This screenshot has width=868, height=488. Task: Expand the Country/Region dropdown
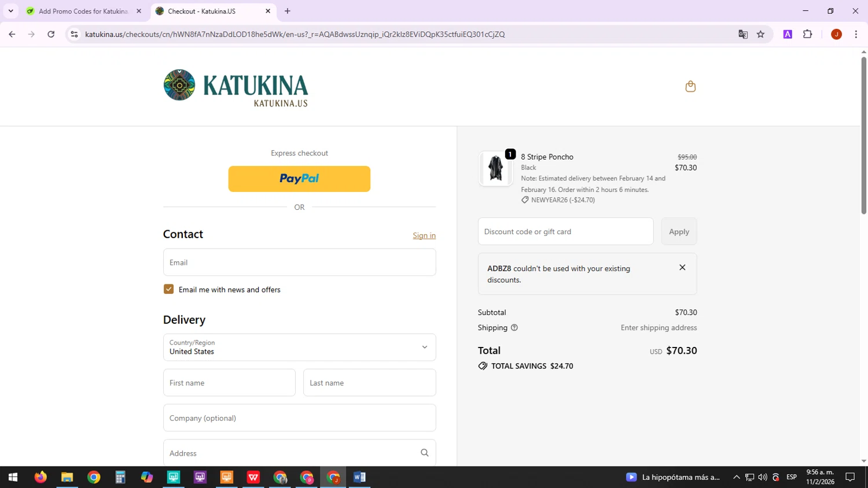(300, 347)
